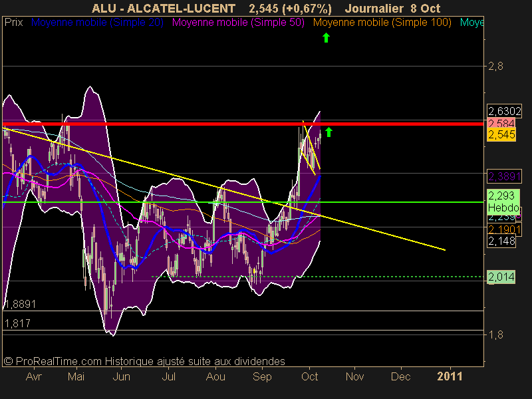The image size is (532, 399).
Task: Select 'Moyenne mobile (Simple 20)' legend
Action: pyautogui.click(x=97, y=23)
